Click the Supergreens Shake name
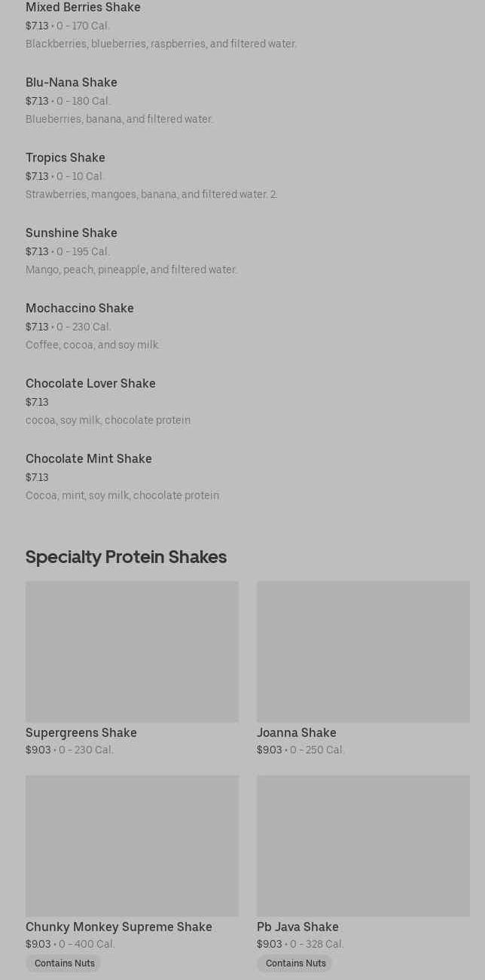The width and height of the screenshot is (485, 980). [81, 732]
